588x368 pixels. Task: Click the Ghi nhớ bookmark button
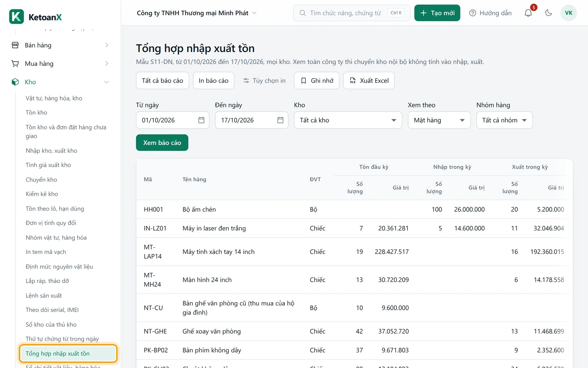pos(317,81)
